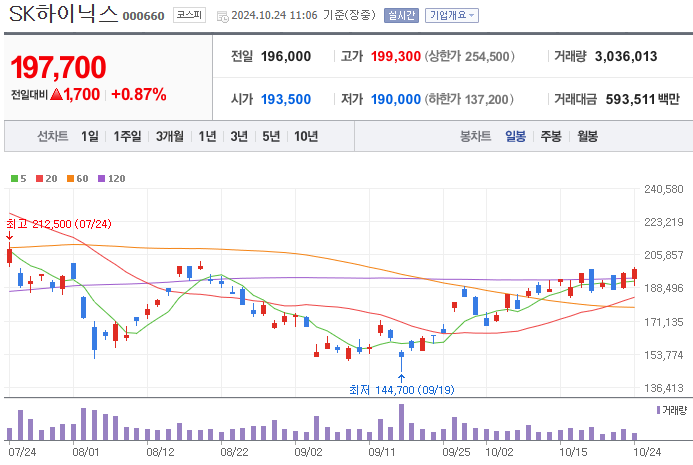The width and height of the screenshot is (693, 465).
Task: Click the 최저 144,700 (09/19) annotation
Action: coord(402,390)
